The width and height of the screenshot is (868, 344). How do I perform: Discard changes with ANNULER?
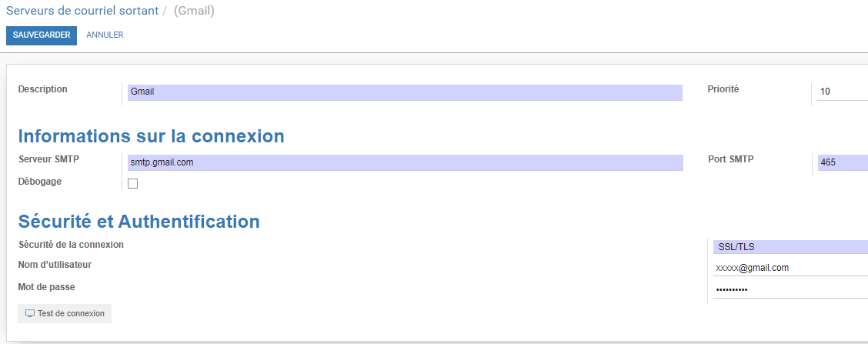[x=105, y=35]
